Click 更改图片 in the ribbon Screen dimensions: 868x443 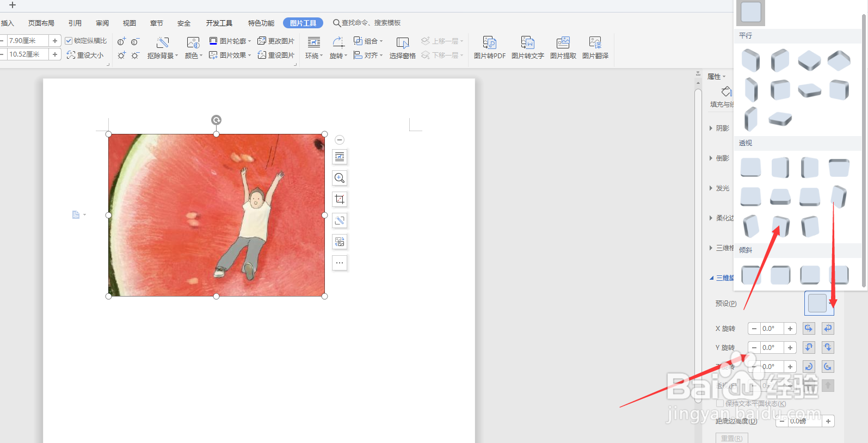[276, 41]
